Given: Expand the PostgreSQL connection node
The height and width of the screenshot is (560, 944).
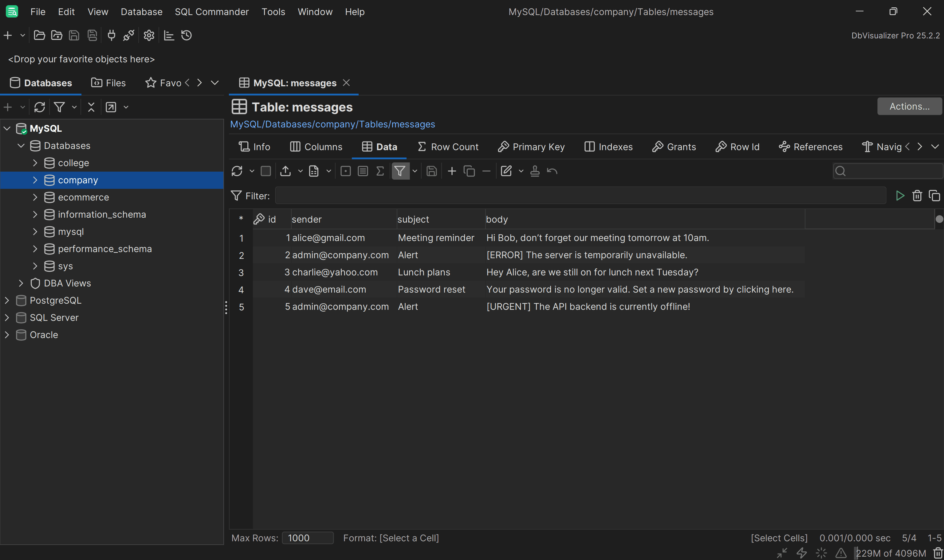Looking at the screenshot, I should (x=6, y=300).
